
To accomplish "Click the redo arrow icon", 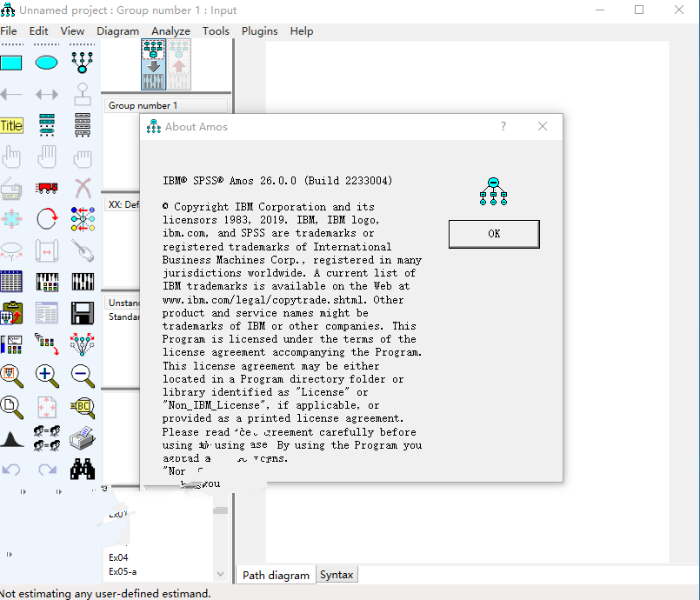I will click(46, 470).
